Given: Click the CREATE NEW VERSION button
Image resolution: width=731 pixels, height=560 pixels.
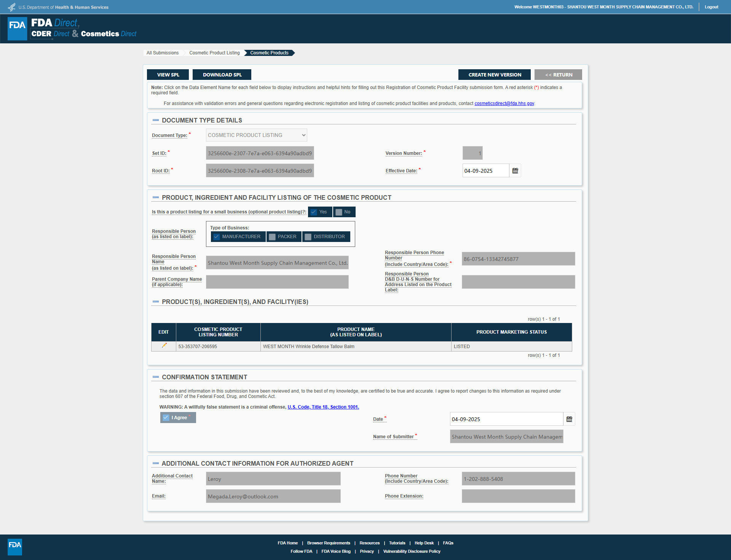Looking at the screenshot, I should [495, 75].
